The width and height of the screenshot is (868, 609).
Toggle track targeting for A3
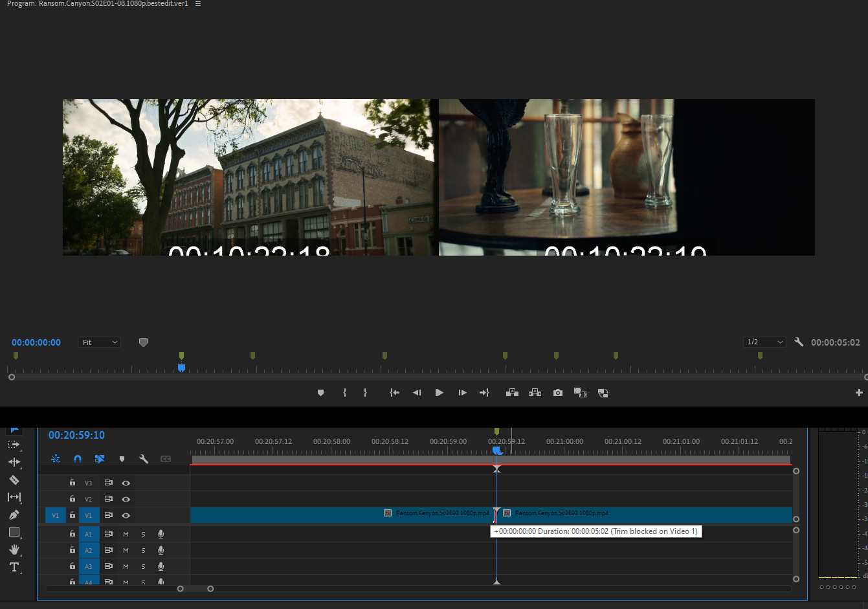[89, 566]
